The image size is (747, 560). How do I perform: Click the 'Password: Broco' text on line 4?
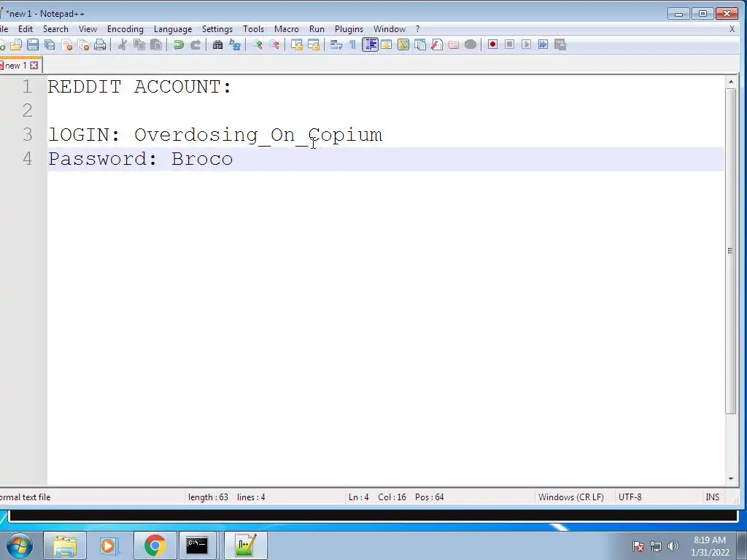(x=141, y=159)
